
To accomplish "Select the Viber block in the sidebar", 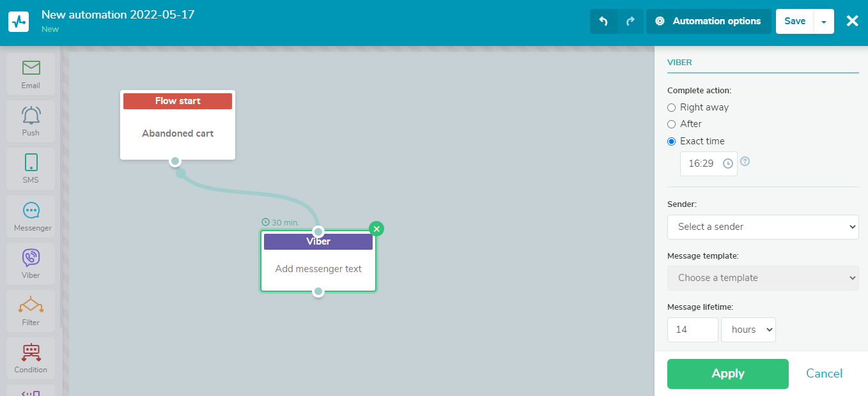I will coord(30,263).
